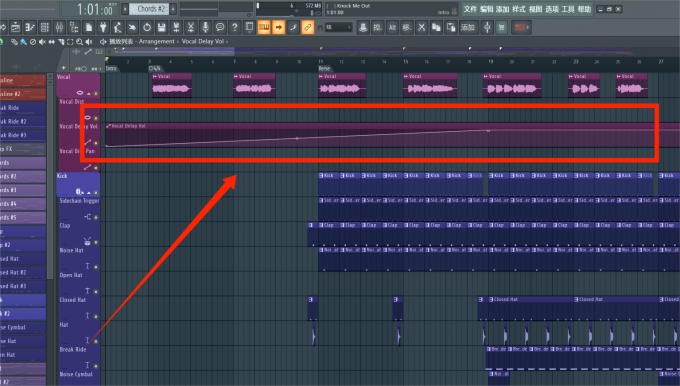The width and height of the screenshot is (680, 386).
Task: Open the speech-bubble info icon
Action: click(220, 27)
